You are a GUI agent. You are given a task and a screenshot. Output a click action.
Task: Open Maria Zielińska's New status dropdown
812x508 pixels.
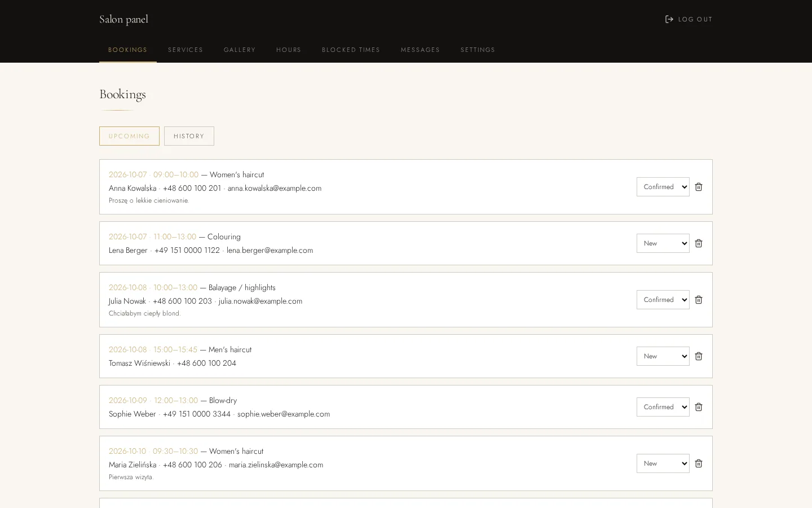coord(663,463)
